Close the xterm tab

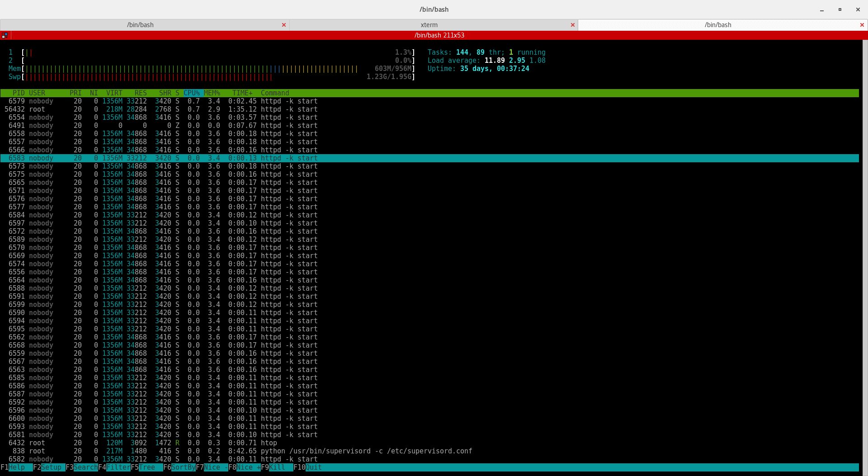click(x=572, y=25)
